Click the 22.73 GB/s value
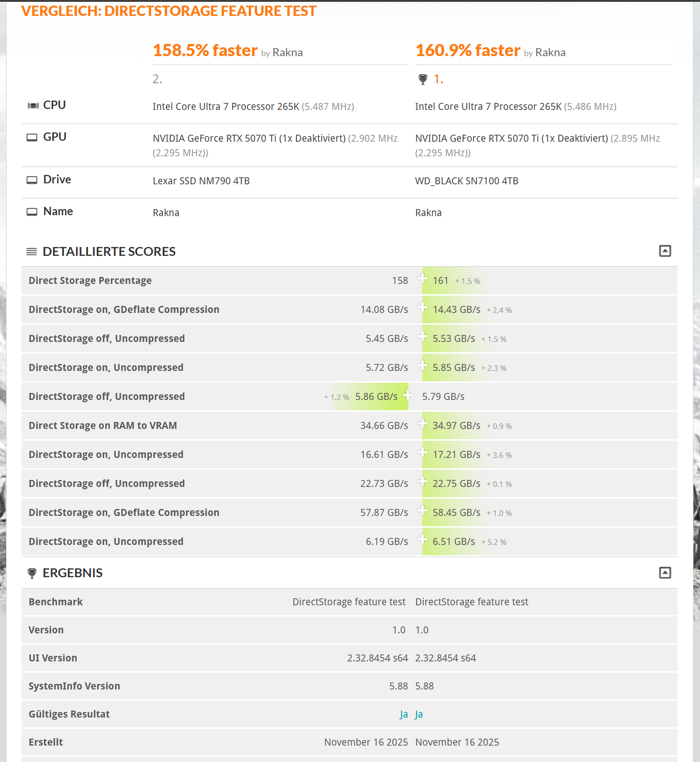Viewport: 700px width, 762px height. pos(384,484)
